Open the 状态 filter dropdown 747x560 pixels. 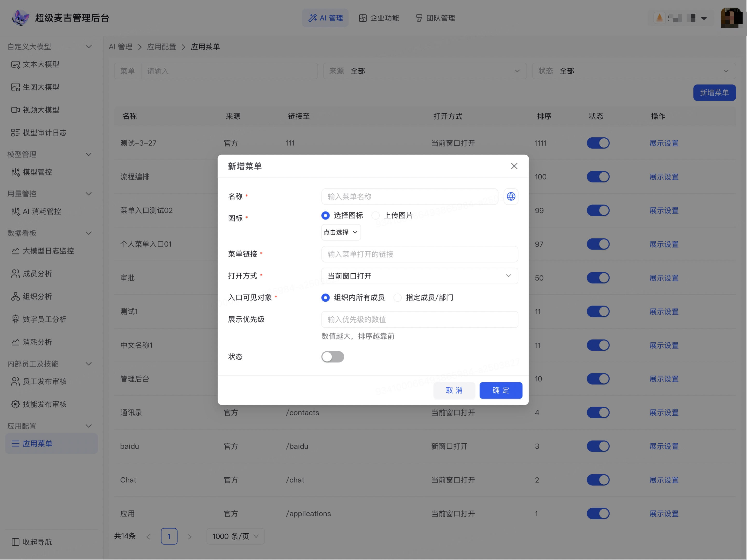click(x=633, y=71)
